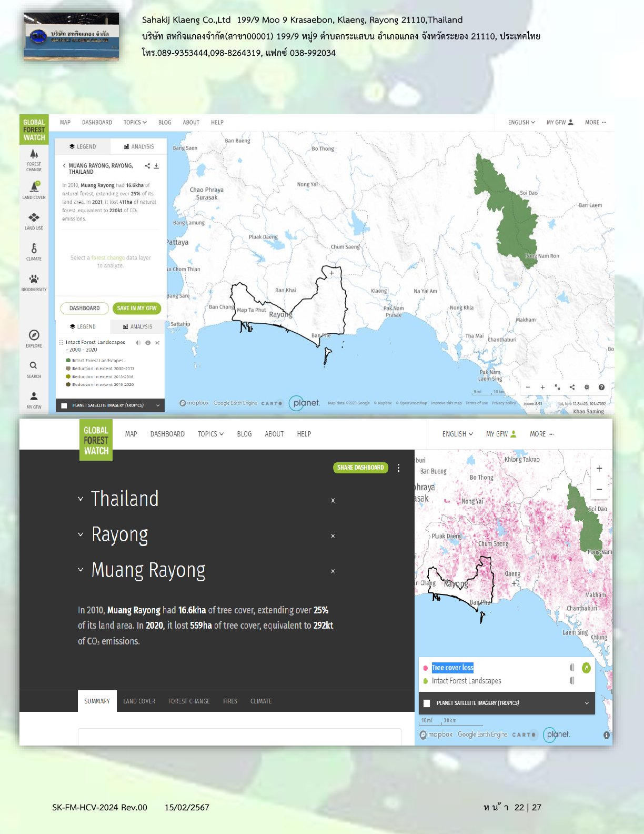Click the Explore compass icon

pyautogui.click(x=34, y=338)
